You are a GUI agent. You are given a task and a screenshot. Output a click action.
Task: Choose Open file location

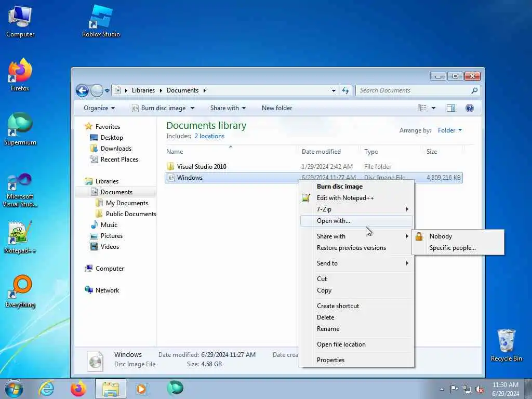click(x=356, y=344)
